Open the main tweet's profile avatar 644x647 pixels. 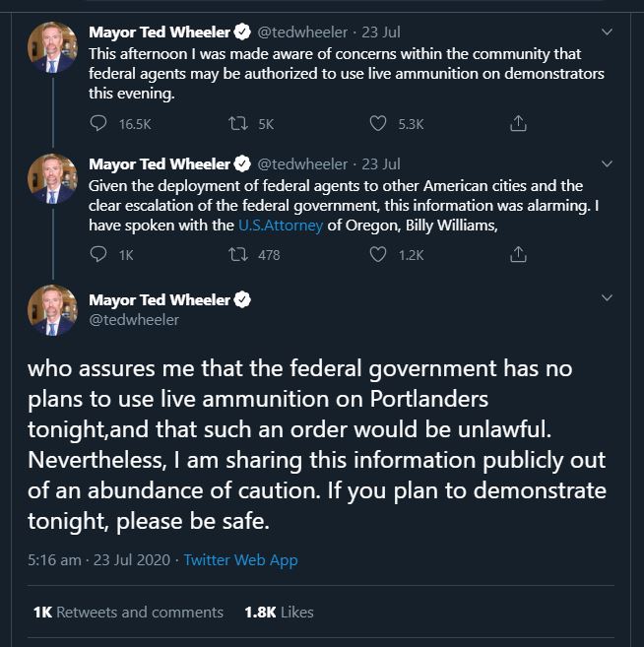tap(52, 310)
